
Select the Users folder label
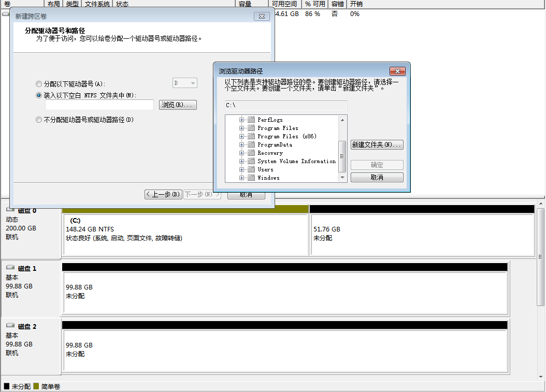(265, 169)
